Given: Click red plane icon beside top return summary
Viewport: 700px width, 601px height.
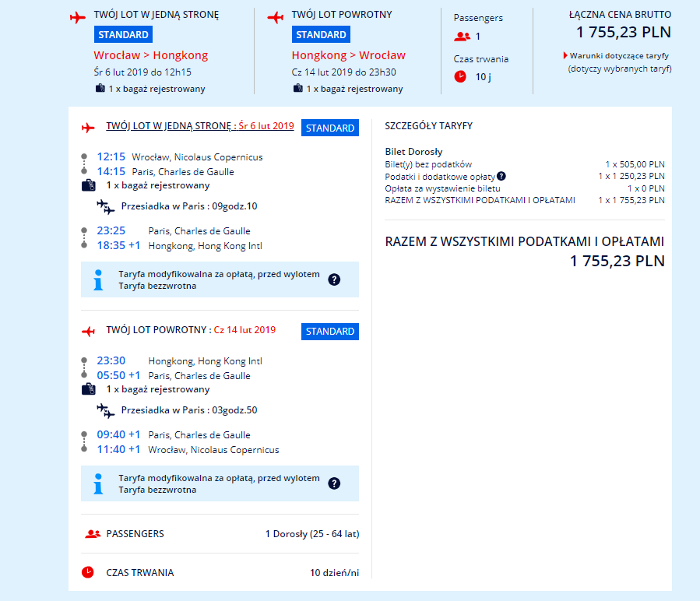Looking at the screenshot, I should pos(276,17).
